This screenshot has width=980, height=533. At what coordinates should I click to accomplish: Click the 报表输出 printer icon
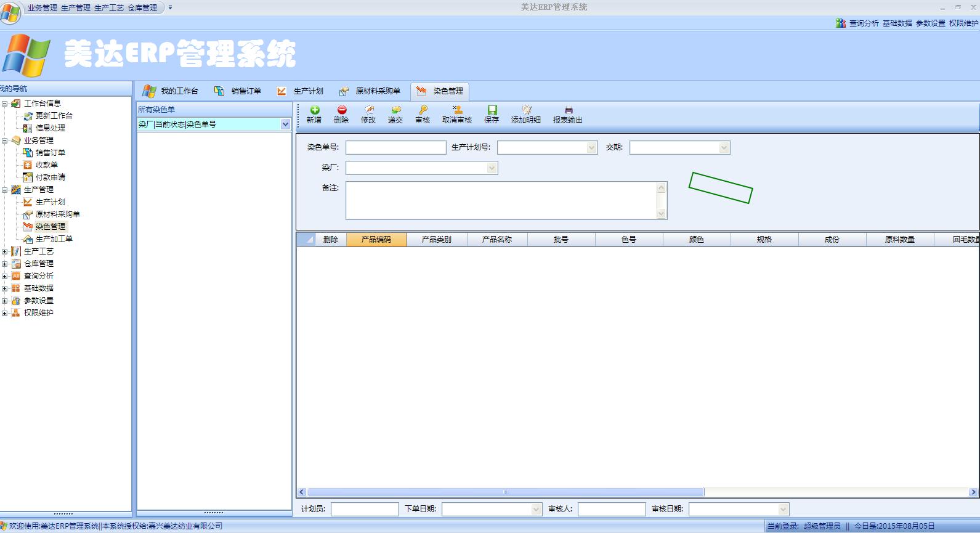568,110
